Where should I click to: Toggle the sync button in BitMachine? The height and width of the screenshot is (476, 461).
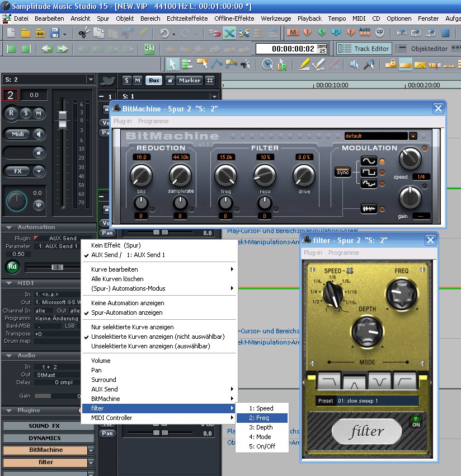click(x=343, y=172)
